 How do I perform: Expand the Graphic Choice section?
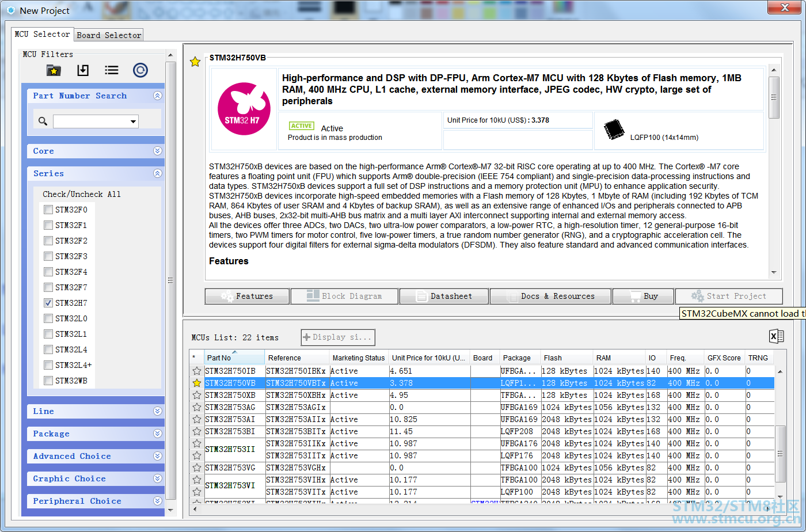point(157,478)
